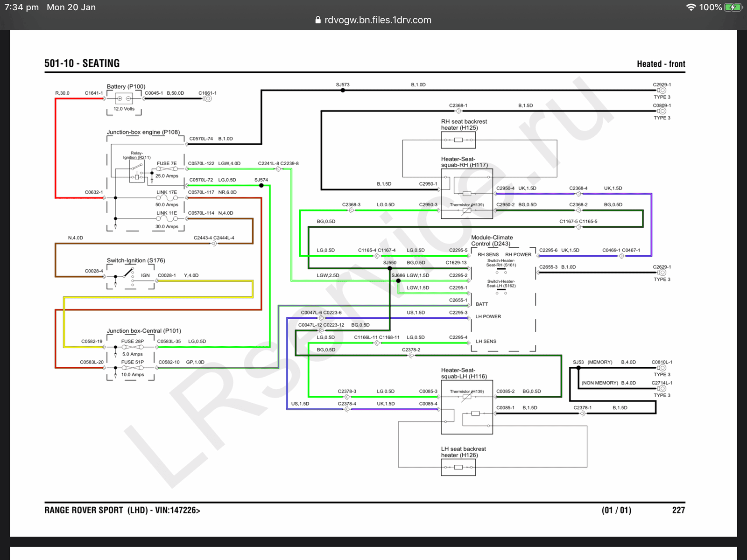Click the C2629-1 ground eyelet symbol

click(662, 273)
